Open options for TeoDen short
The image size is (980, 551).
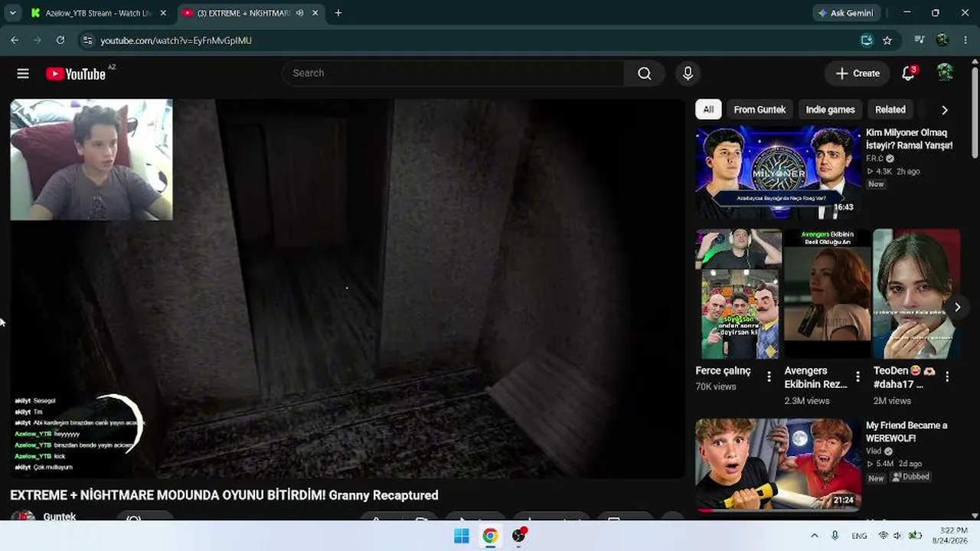coord(947,377)
